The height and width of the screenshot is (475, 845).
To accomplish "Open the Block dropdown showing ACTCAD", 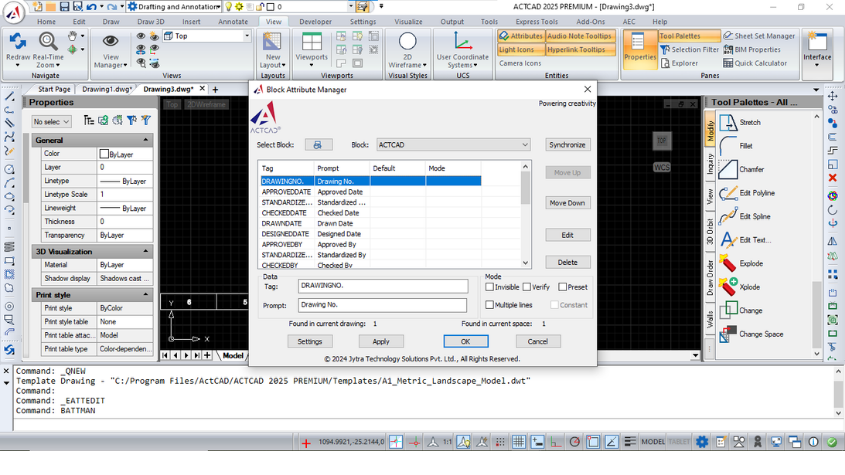I will (x=453, y=145).
